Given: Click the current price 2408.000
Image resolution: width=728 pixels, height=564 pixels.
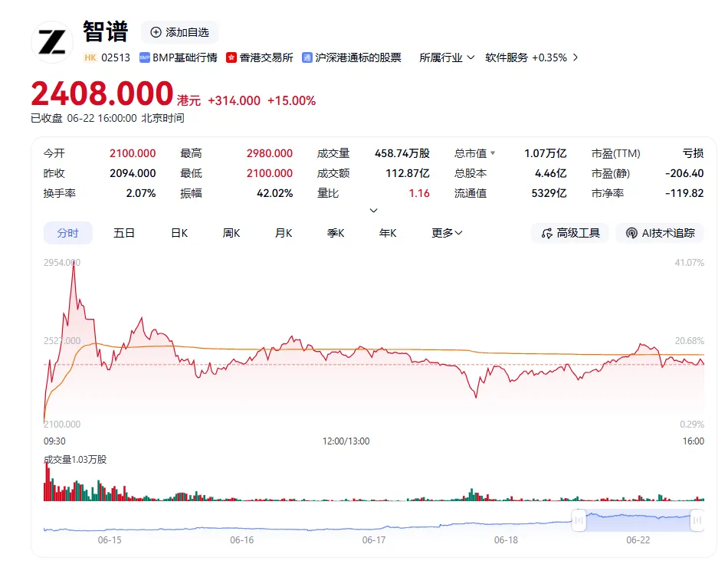Looking at the screenshot, I should (x=102, y=93).
